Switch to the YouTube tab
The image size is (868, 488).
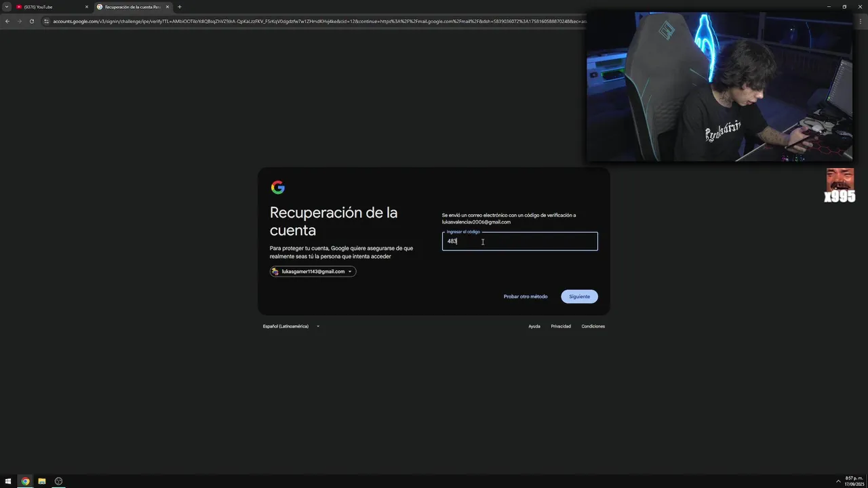[52, 7]
